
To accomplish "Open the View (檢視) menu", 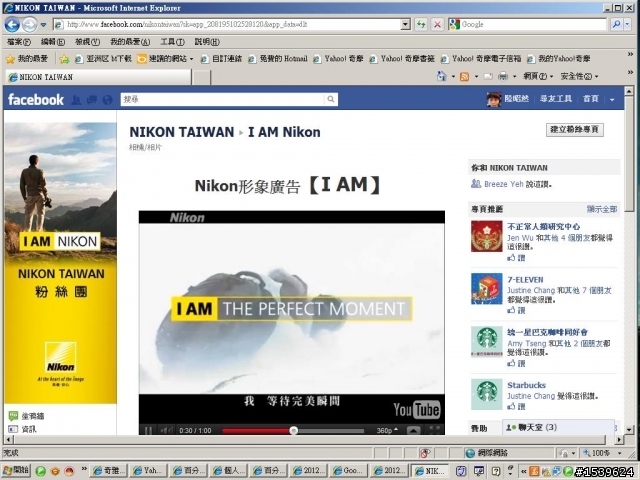I will (87, 42).
